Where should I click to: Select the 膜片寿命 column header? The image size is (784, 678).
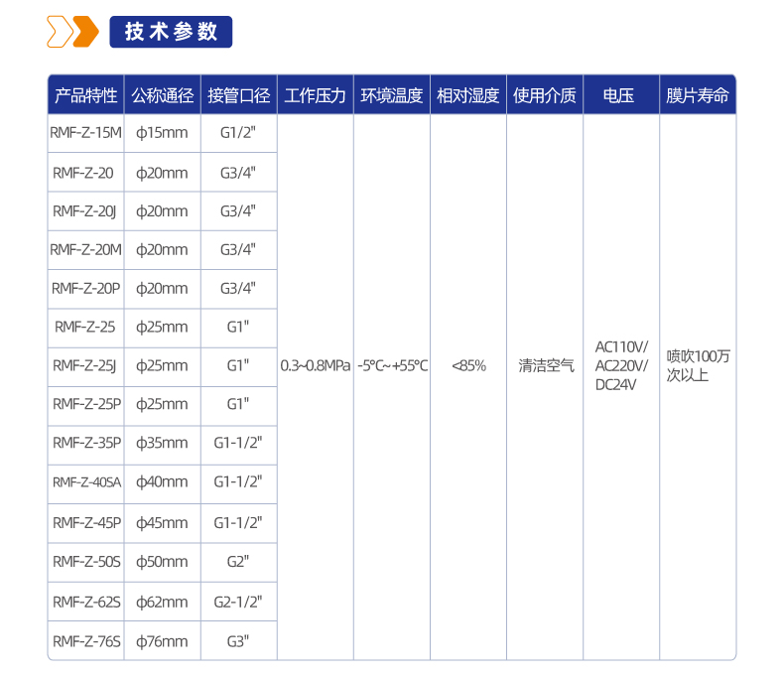(698, 95)
